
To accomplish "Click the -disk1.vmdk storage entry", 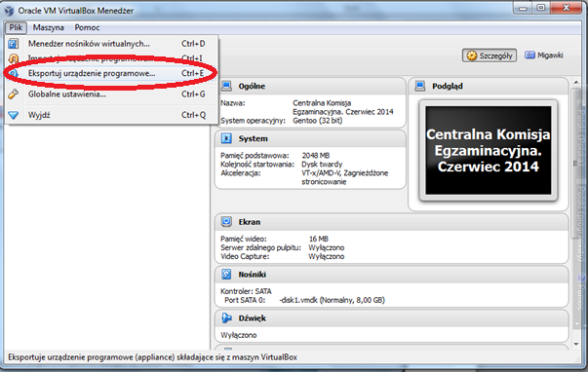I will point(332,300).
